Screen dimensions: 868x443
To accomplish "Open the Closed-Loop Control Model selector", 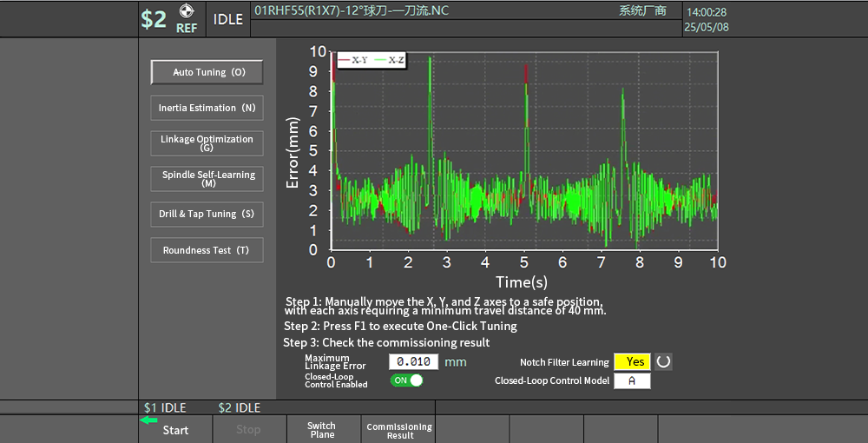I will pos(632,380).
